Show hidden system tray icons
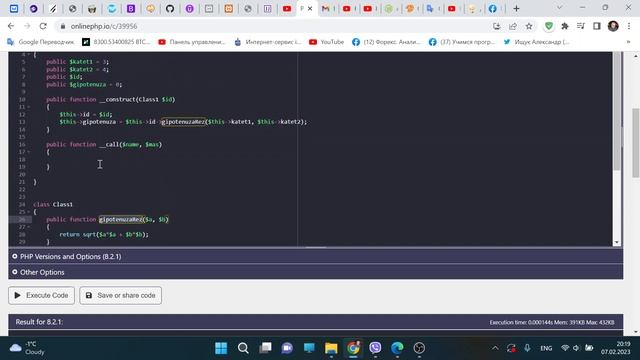Image resolution: width=640 pixels, height=360 pixels. (x=495, y=348)
